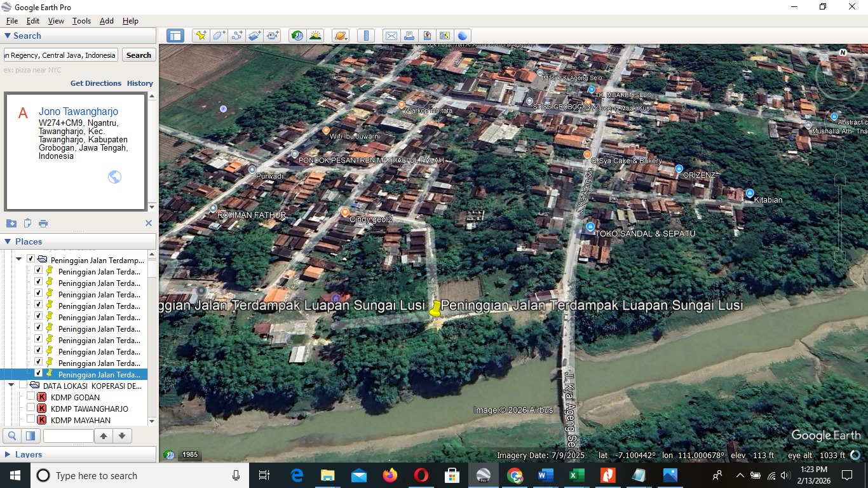Open the Get Directions link
The image size is (868, 488).
96,83
